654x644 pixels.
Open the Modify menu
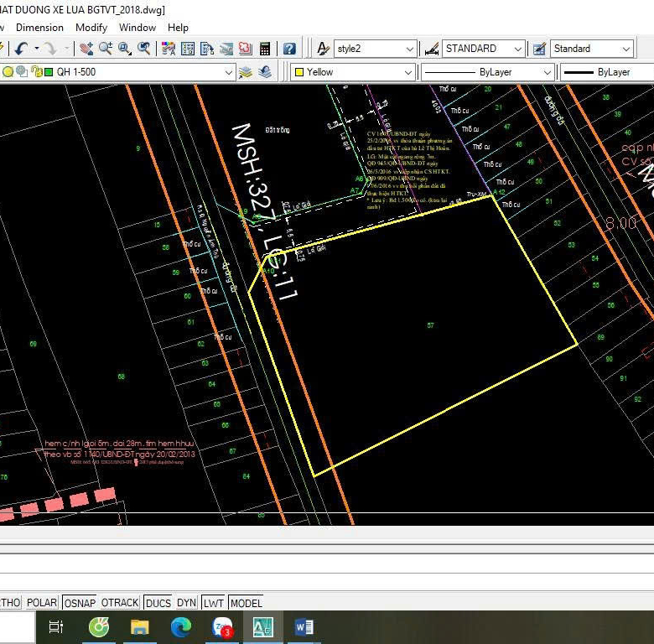click(x=91, y=28)
